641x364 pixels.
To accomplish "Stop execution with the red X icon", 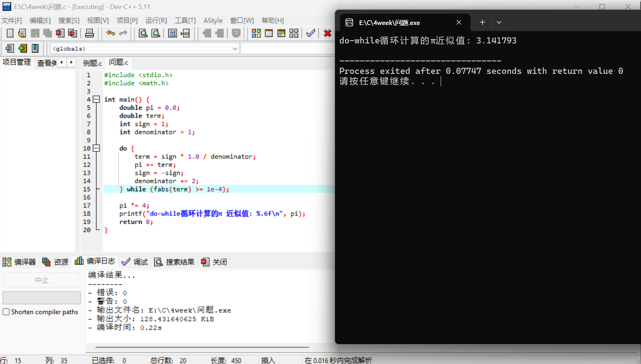I will (328, 33).
